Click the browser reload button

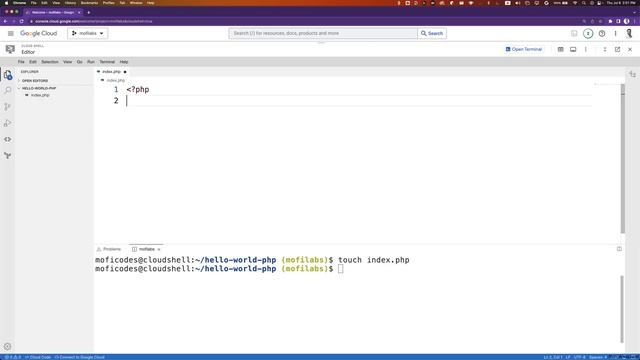[x=22, y=21]
